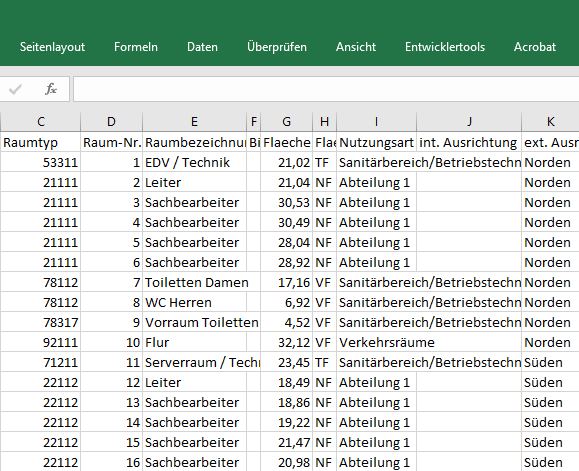Select the area cell 21,04
Viewport: 579px width, 471px height.
pos(287,182)
